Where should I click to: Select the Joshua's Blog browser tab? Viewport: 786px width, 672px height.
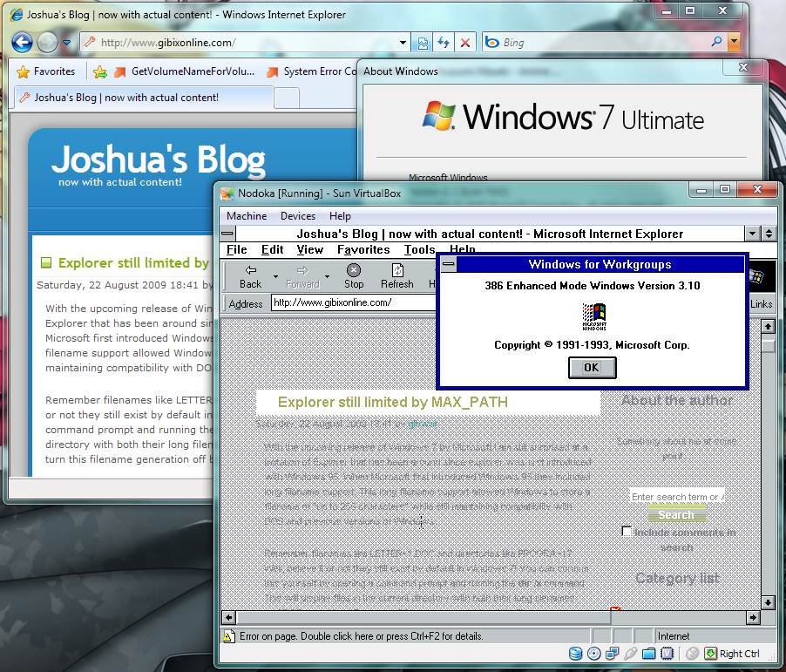click(144, 98)
